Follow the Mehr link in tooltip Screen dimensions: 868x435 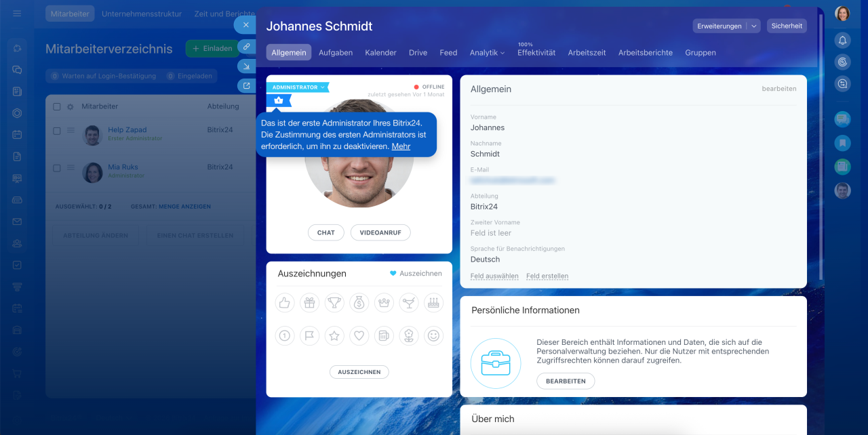pyautogui.click(x=401, y=146)
